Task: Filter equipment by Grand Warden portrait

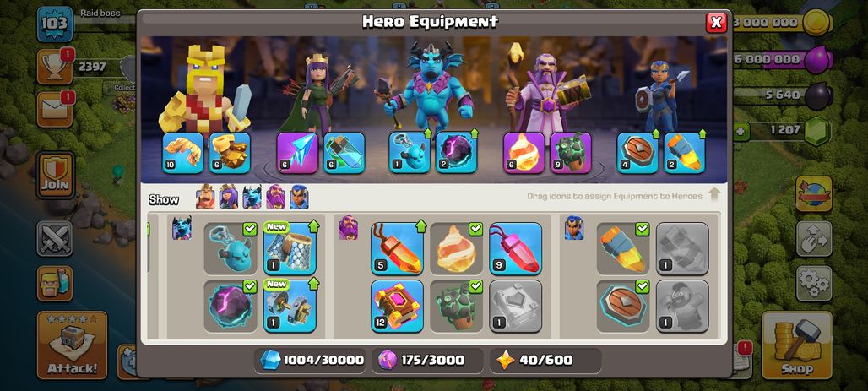Action: (275, 197)
